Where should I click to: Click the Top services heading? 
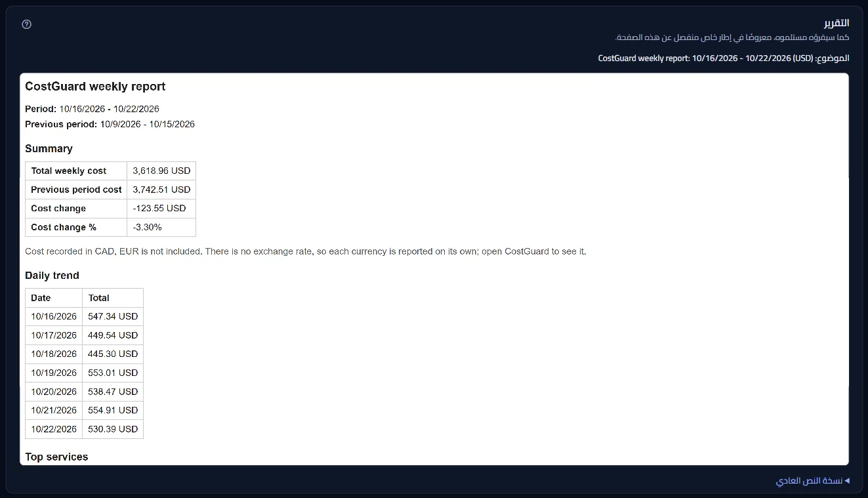56,457
